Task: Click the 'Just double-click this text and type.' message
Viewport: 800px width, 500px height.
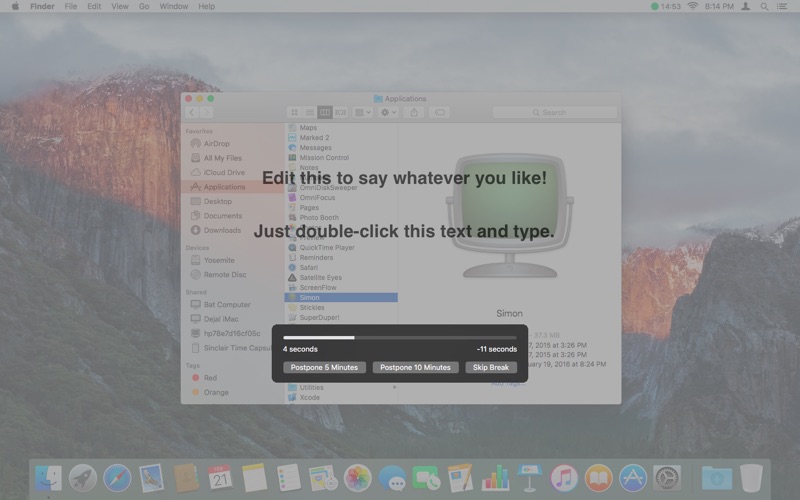Action: 404,231
